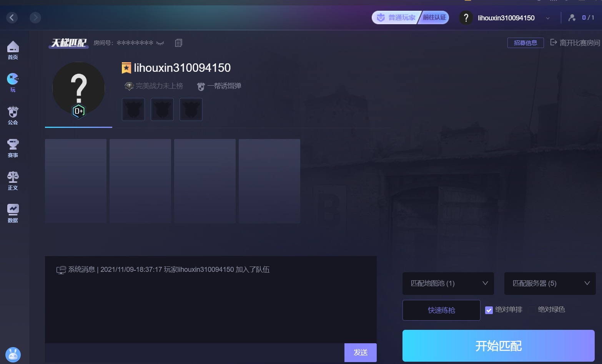This screenshot has height=364, width=602.
Task: Expand the 匹配地图池 dropdown
Action: [x=448, y=283]
